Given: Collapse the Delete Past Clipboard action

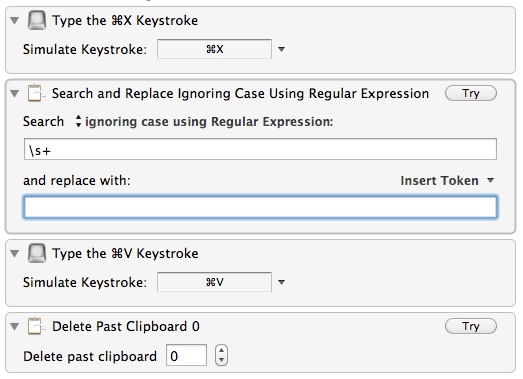Looking at the screenshot, I should pos(14,326).
